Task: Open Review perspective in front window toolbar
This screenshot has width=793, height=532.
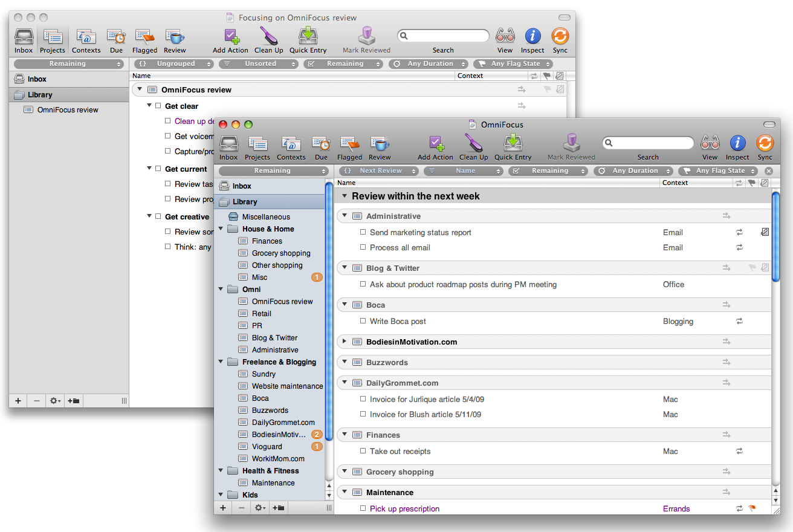Action: (380, 147)
